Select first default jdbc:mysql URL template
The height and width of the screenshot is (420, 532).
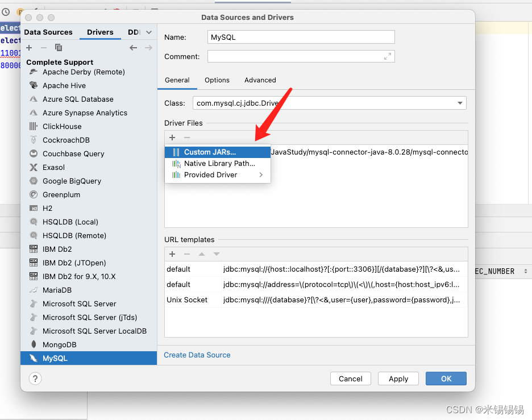(x=316, y=269)
